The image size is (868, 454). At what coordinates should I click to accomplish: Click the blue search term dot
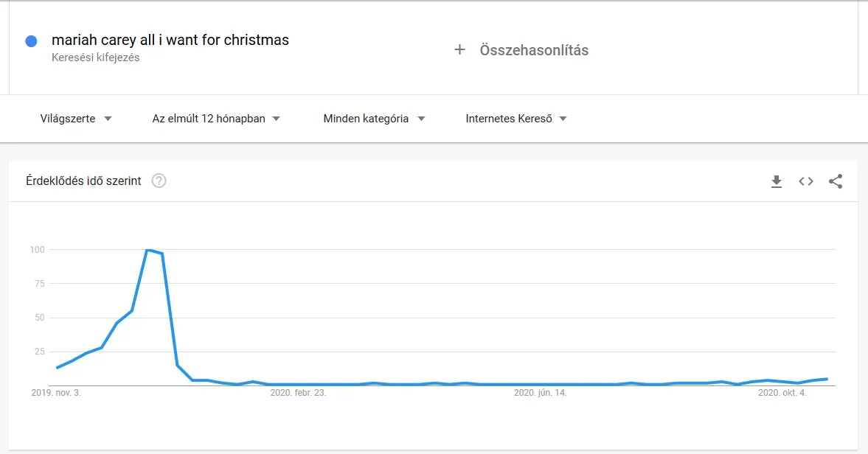point(31,41)
